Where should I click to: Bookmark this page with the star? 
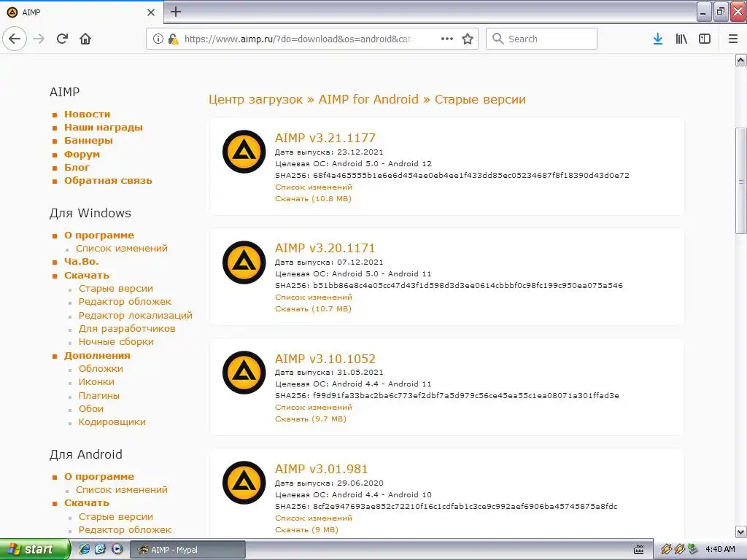click(468, 39)
